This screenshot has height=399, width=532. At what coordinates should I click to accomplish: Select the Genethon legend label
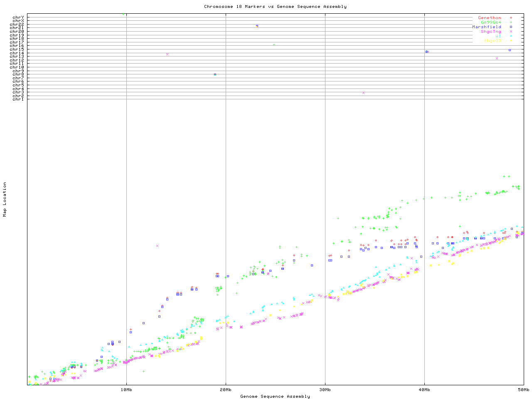[x=489, y=18]
